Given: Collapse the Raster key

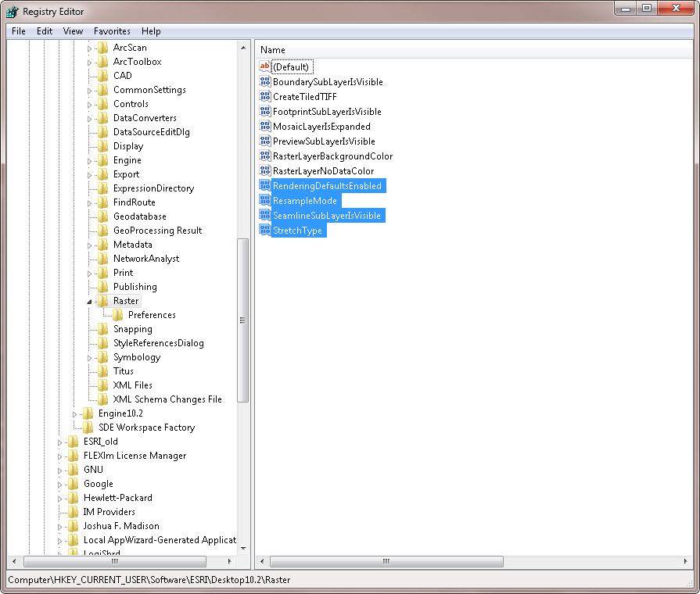Looking at the screenshot, I should (x=89, y=302).
